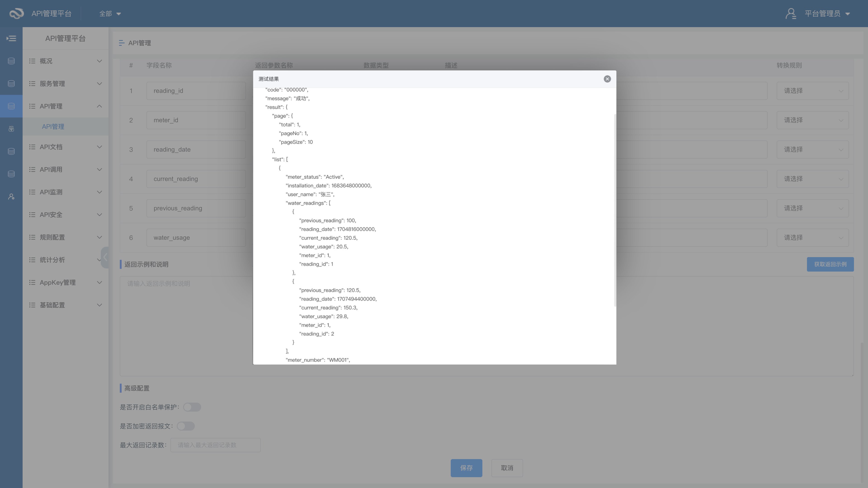Click the DATA icon in left rail
The image size is (868, 488).
pyautogui.click(x=11, y=129)
